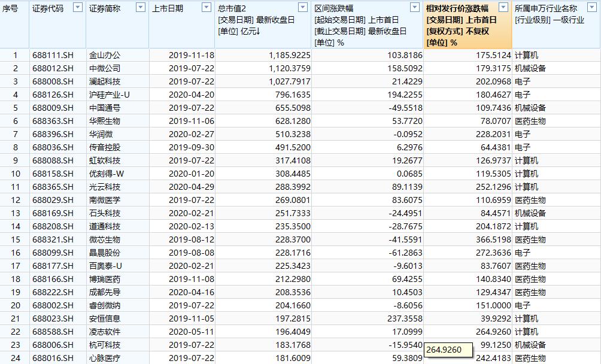Click interval change value -49.5518
601x364 pixels.
405,108
